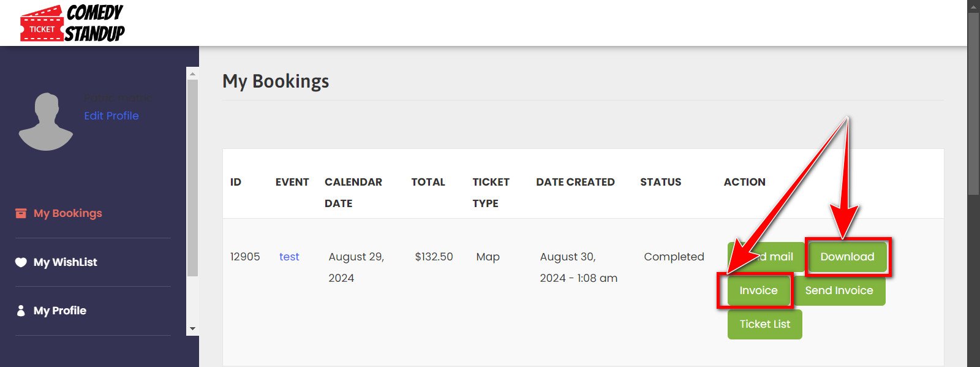Click the sidebar scrollbar thumb

(192, 178)
